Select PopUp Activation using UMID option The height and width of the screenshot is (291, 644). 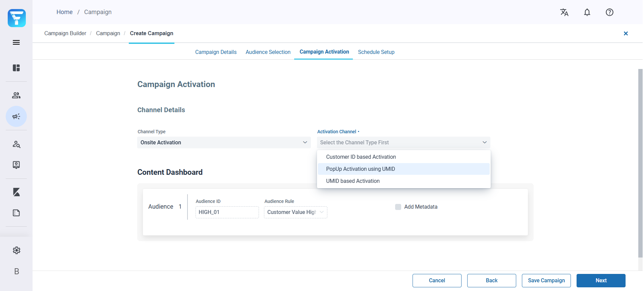pos(361,169)
